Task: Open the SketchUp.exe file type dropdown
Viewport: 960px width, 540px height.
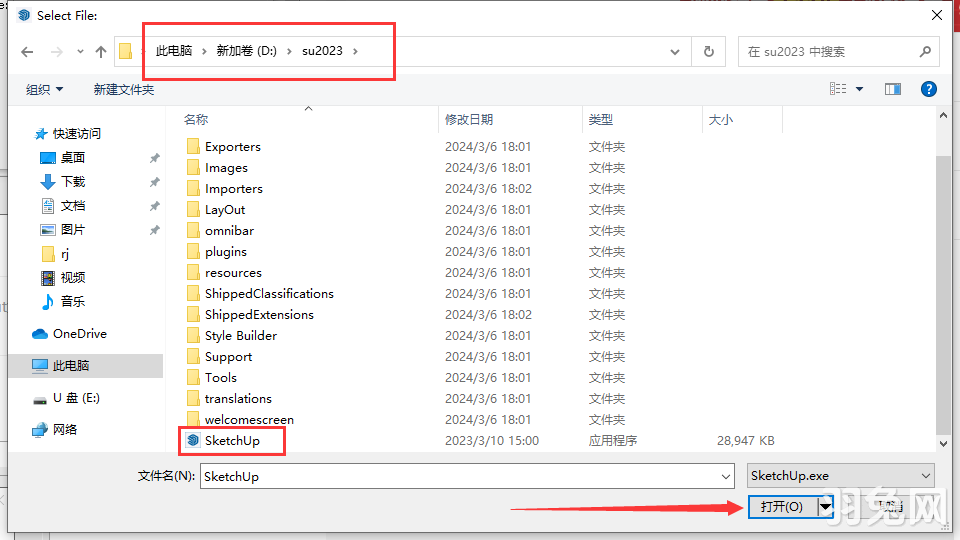Action: 841,476
